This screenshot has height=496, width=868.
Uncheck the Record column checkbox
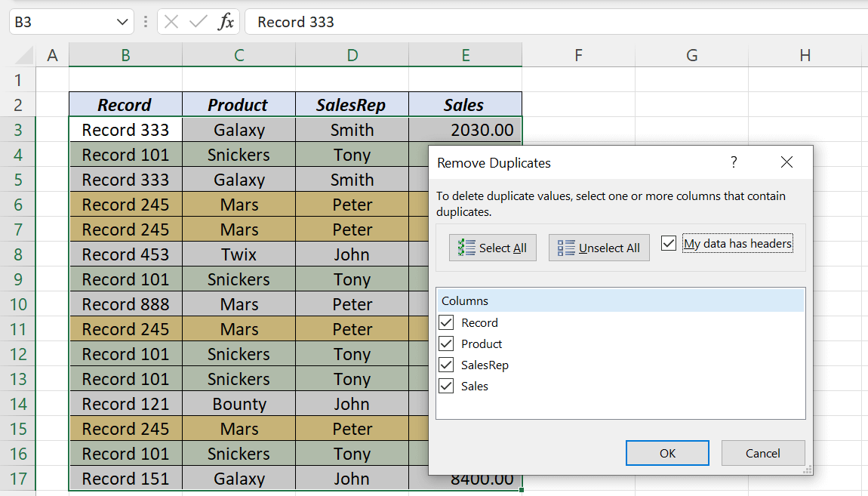[x=445, y=322]
